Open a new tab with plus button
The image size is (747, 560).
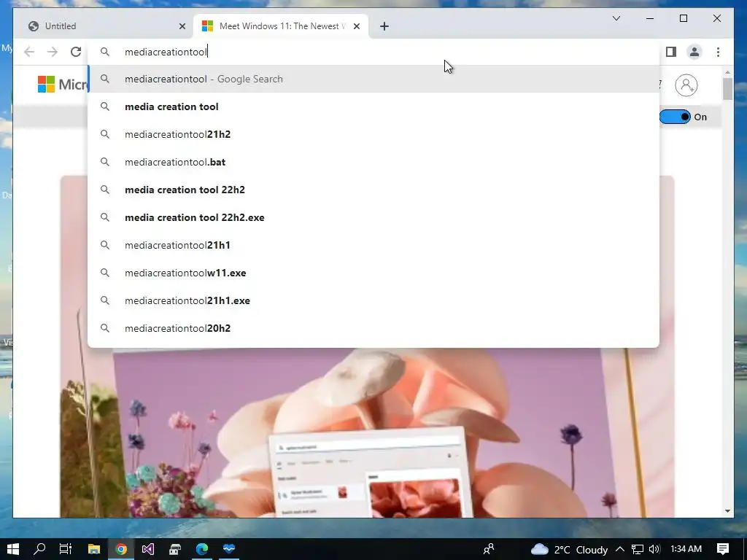coord(384,26)
